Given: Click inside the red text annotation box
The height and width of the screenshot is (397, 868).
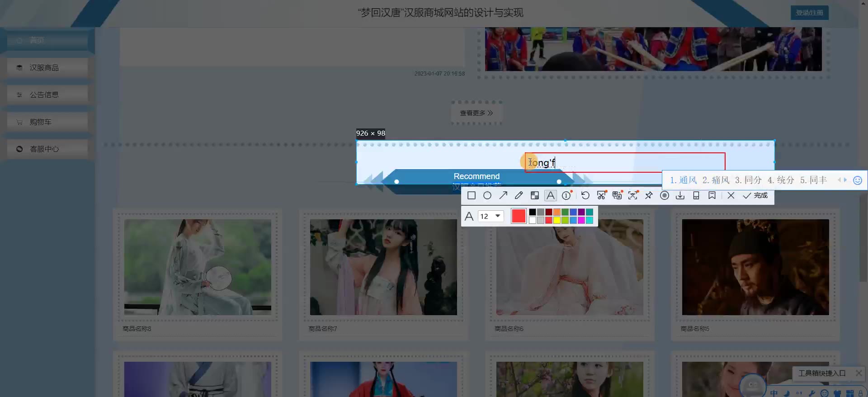Looking at the screenshot, I should tap(625, 162).
